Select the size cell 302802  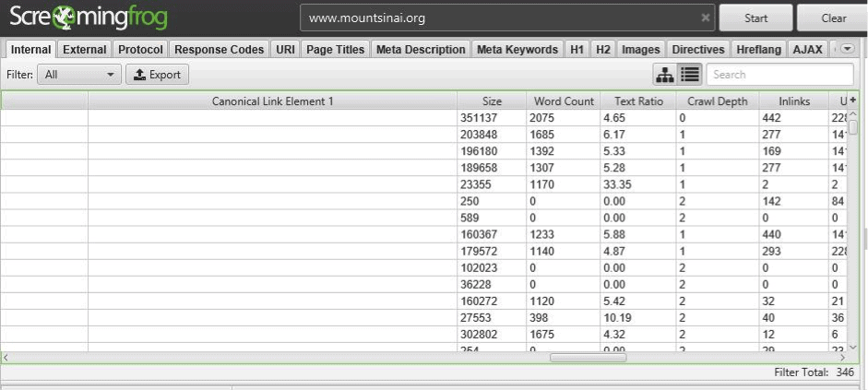coord(492,334)
